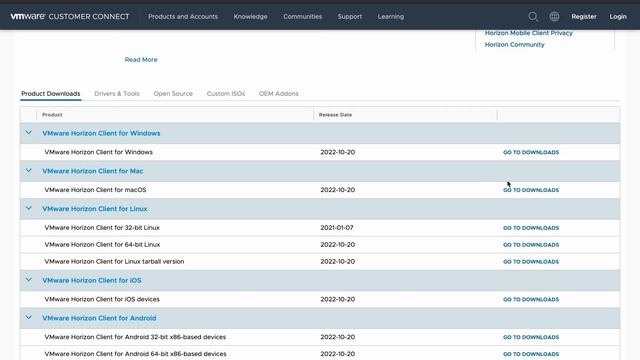This screenshot has width=640, height=360.
Task: Open the Communities menu
Action: (302, 16)
